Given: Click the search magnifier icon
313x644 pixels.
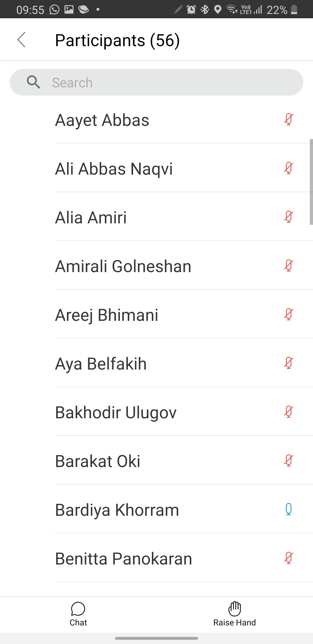Looking at the screenshot, I should point(33,82).
